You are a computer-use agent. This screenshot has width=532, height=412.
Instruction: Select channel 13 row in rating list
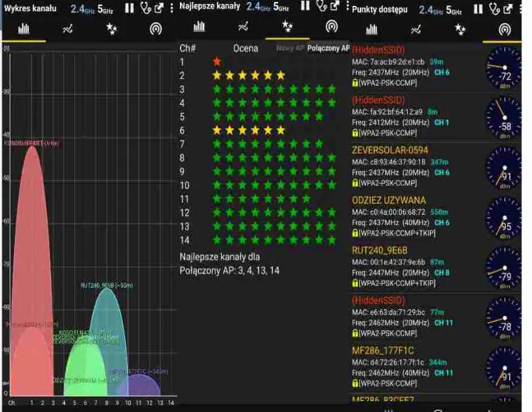click(262, 226)
